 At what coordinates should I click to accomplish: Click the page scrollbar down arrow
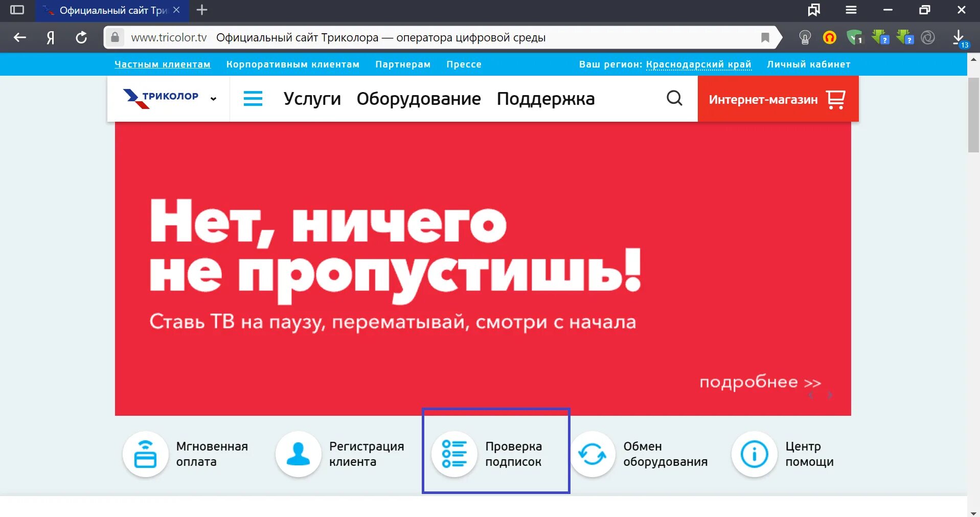973,512
